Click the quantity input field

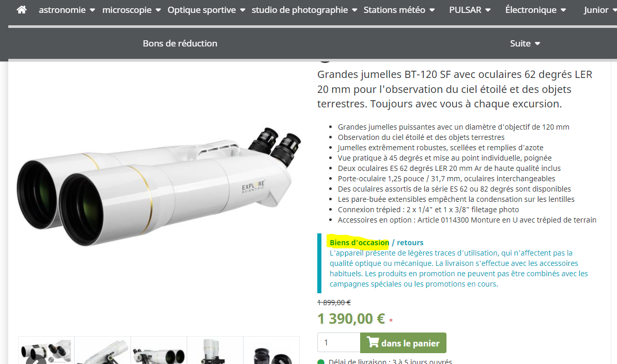(338, 342)
